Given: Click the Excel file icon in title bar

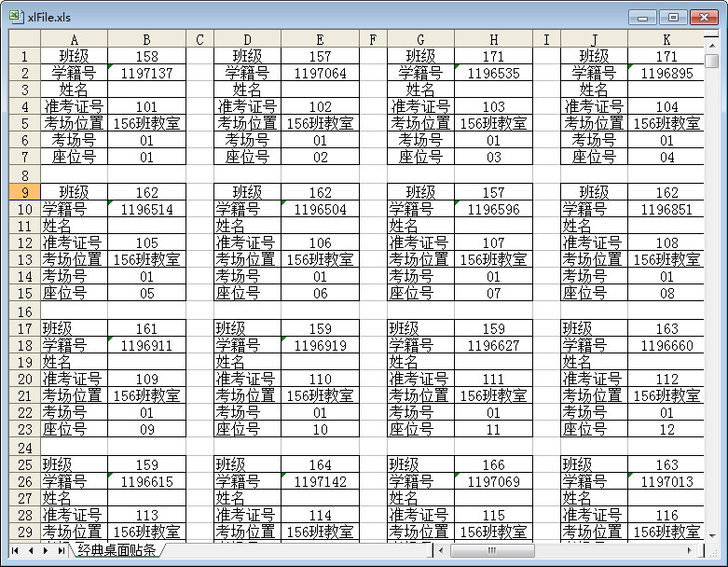Looking at the screenshot, I should coord(16,17).
